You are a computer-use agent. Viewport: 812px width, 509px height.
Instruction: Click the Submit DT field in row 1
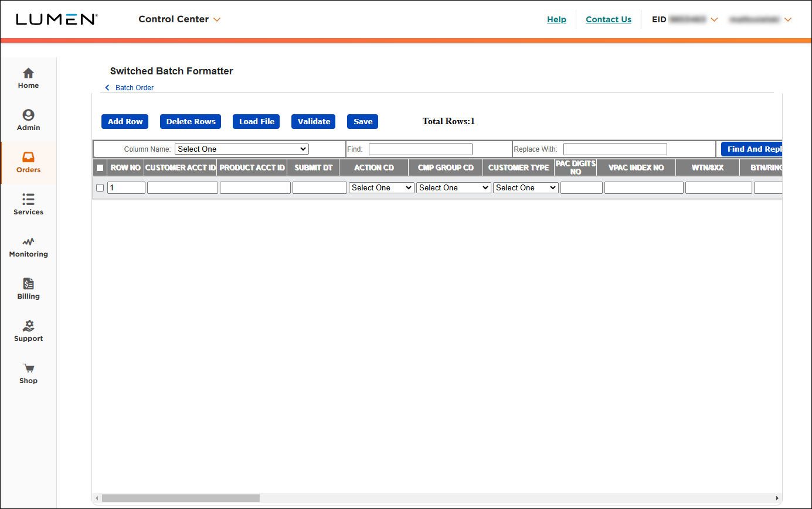pyautogui.click(x=320, y=188)
